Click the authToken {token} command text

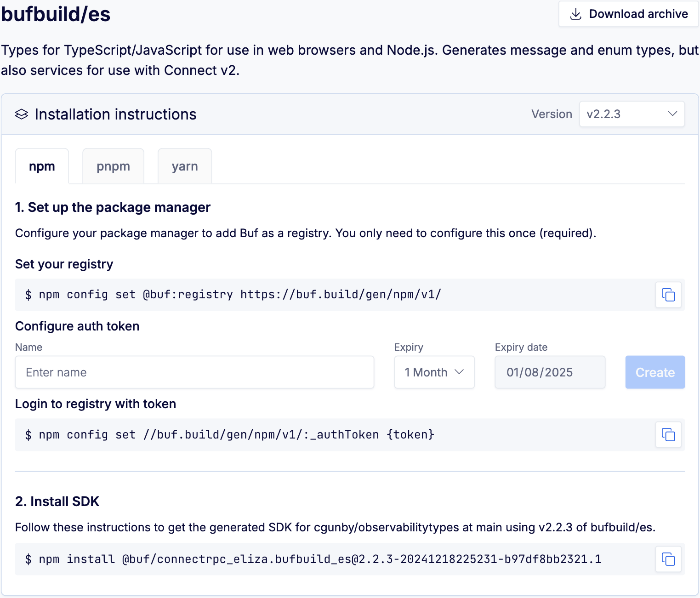pyautogui.click(x=229, y=435)
